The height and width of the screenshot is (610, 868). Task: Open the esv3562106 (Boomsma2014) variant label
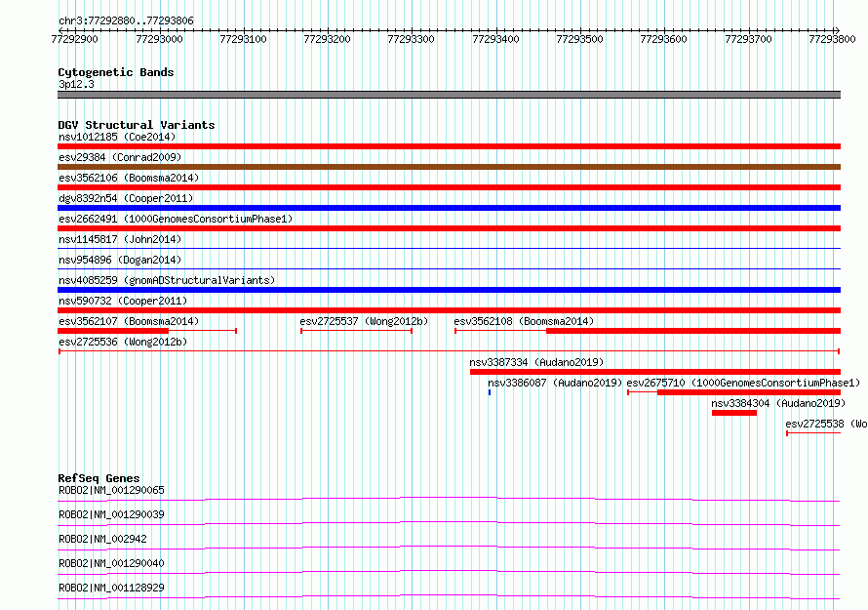click(x=129, y=178)
